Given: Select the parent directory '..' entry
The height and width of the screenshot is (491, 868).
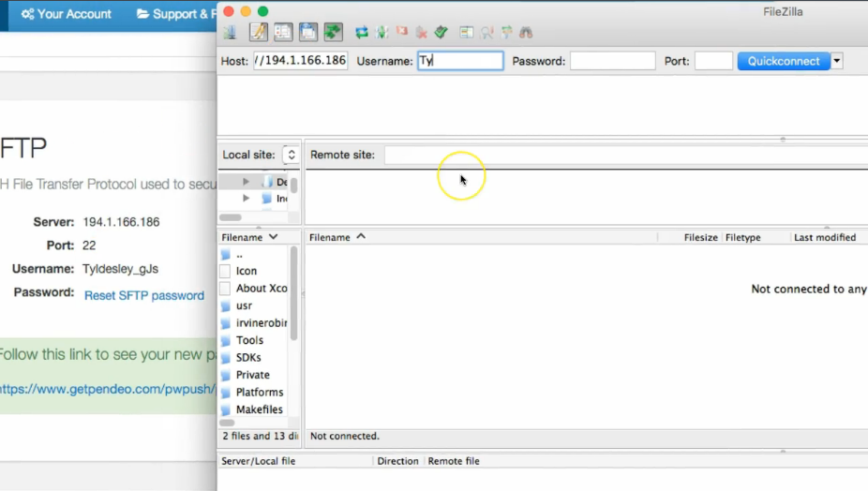Looking at the screenshot, I should click(239, 255).
